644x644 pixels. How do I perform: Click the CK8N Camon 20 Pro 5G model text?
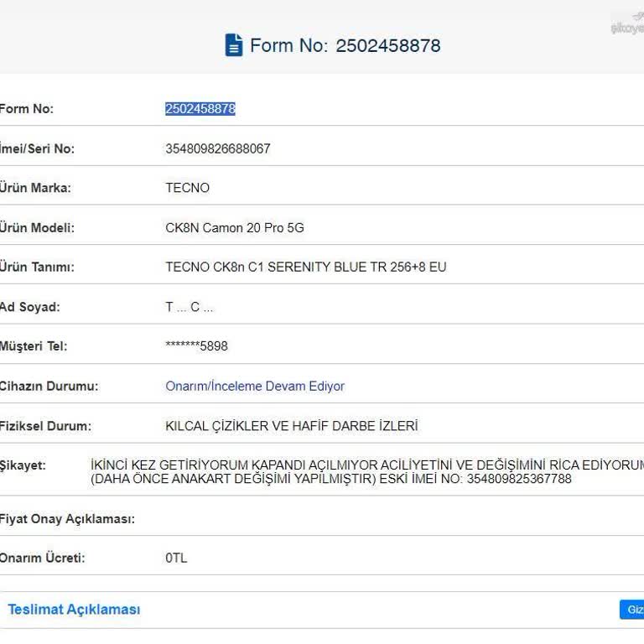234,228
